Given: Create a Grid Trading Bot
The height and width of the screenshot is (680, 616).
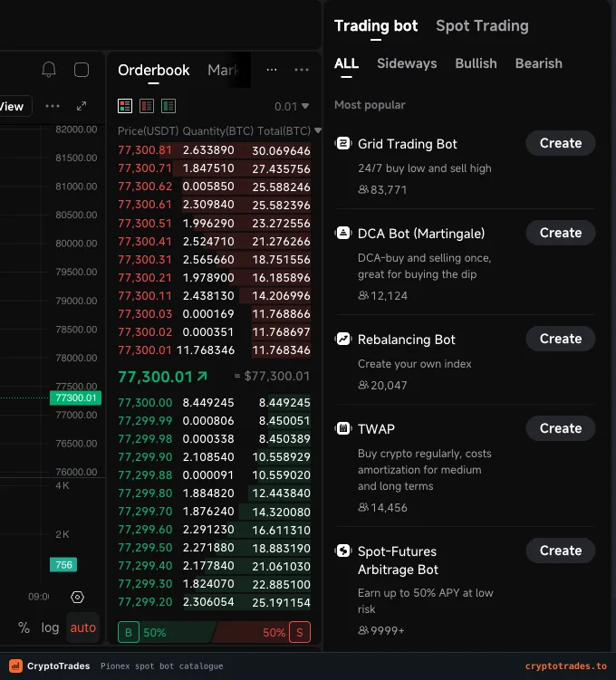Looking at the screenshot, I should (561, 143).
